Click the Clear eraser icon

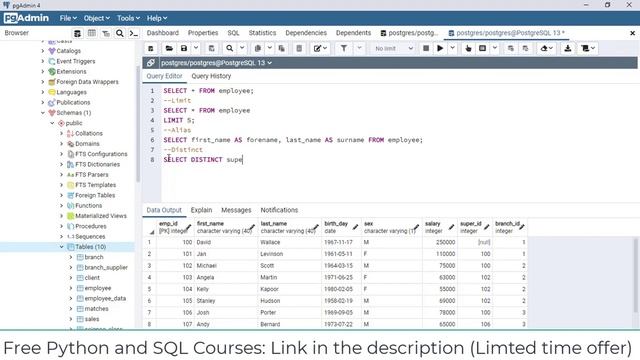click(x=544, y=48)
